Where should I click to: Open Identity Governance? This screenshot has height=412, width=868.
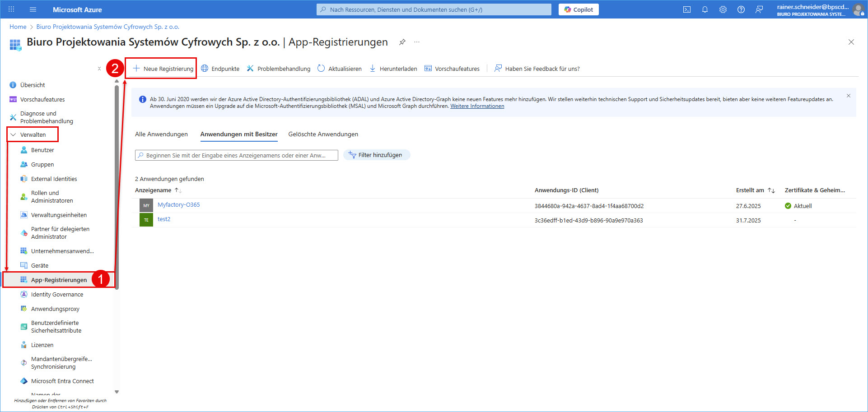point(57,294)
